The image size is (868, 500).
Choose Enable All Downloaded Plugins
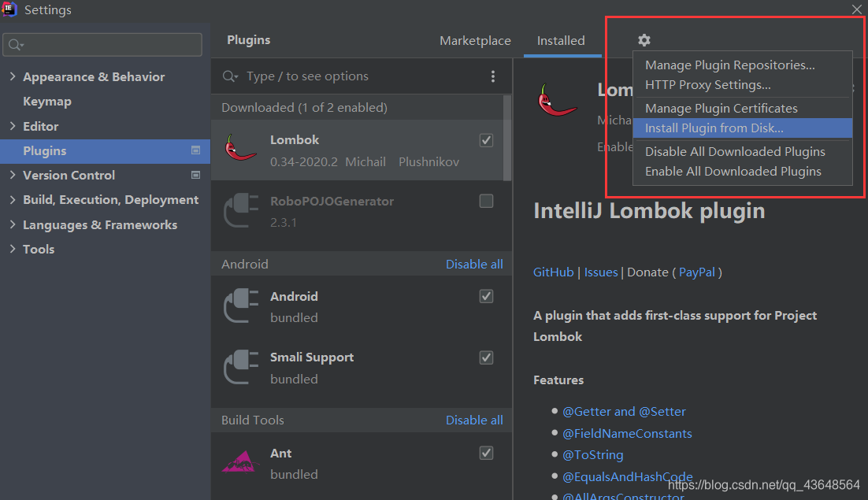[742, 172]
